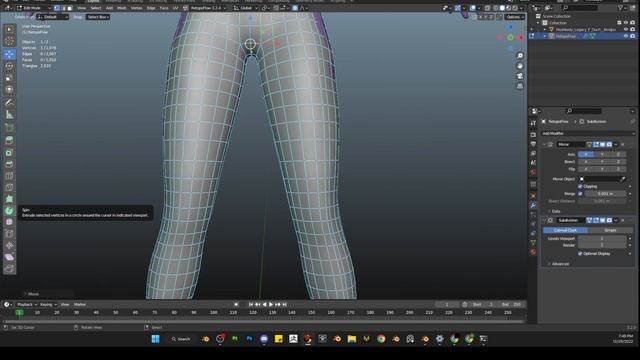Select the Scale tool
This screenshot has height=360, width=640.
tap(9, 78)
